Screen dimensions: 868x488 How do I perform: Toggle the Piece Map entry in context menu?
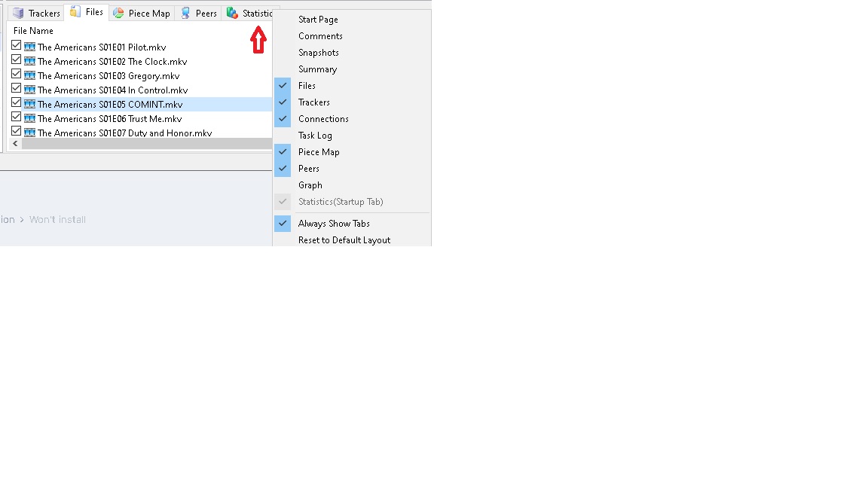tap(352, 152)
